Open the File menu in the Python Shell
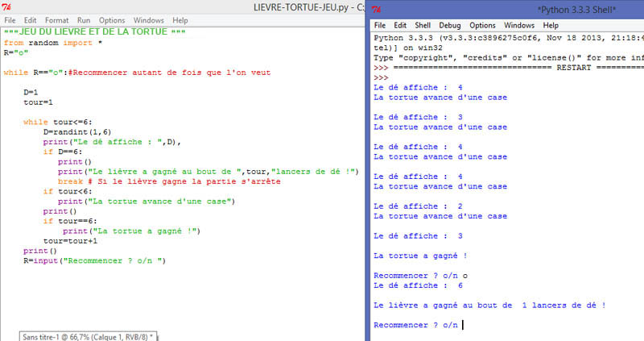 pyautogui.click(x=381, y=25)
